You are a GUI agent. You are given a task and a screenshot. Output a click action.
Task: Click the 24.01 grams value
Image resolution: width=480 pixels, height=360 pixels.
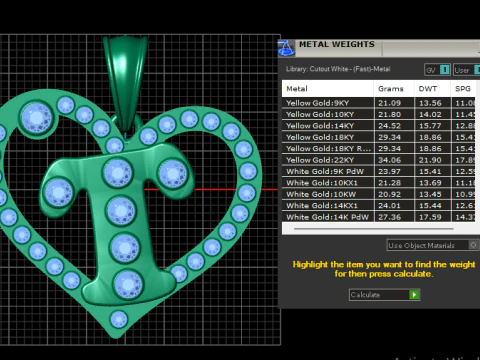389,205
